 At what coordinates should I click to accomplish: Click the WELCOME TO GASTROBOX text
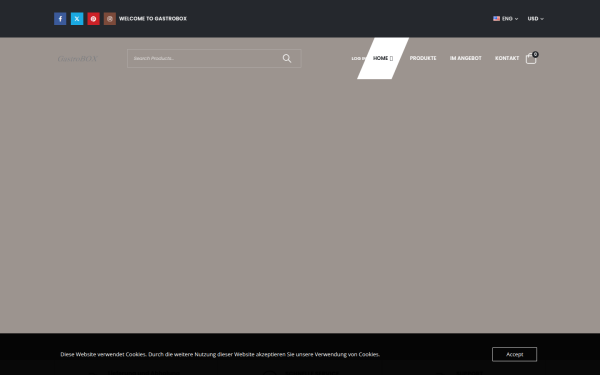click(x=153, y=19)
